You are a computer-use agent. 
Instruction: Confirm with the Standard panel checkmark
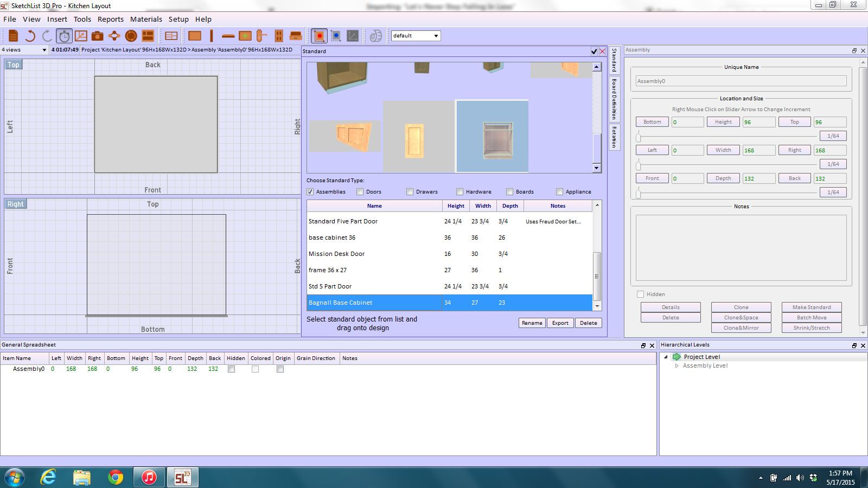click(x=594, y=51)
